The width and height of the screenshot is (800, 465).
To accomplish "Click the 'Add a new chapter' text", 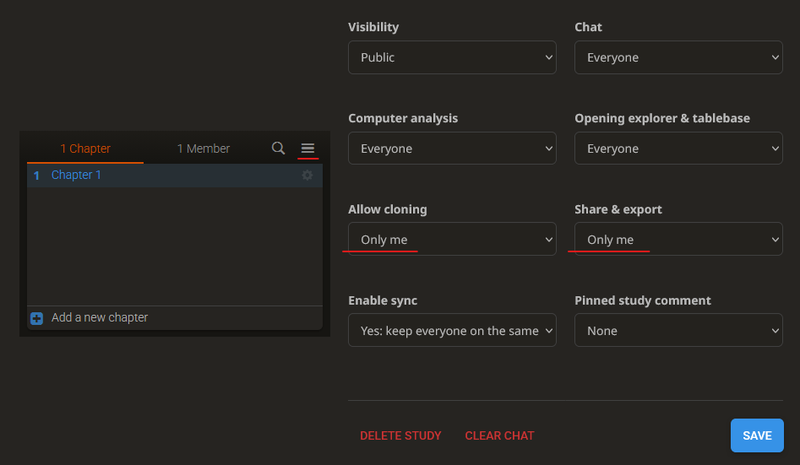I will (x=99, y=318).
